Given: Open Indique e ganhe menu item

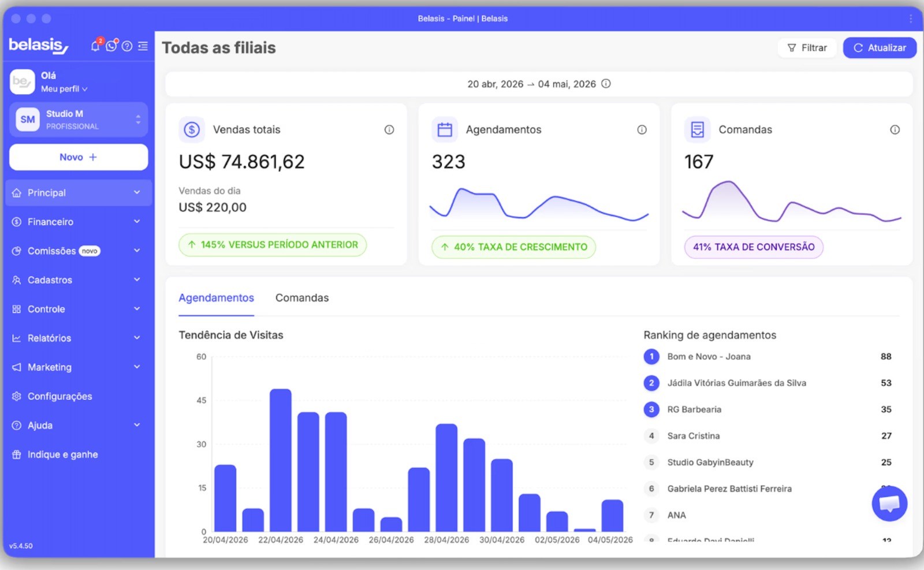Looking at the screenshot, I should [x=79, y=454].
